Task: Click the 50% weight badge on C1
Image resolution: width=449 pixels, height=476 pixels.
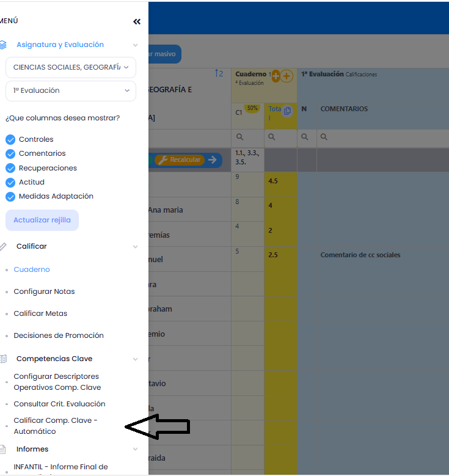Action: click(252, 108)
